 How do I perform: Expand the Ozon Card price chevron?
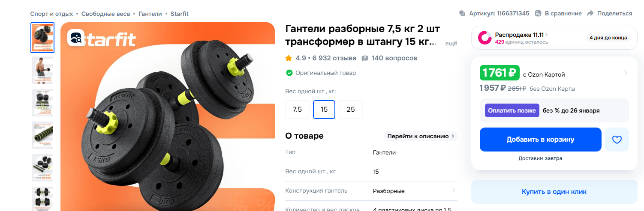[x=626, y=73]
